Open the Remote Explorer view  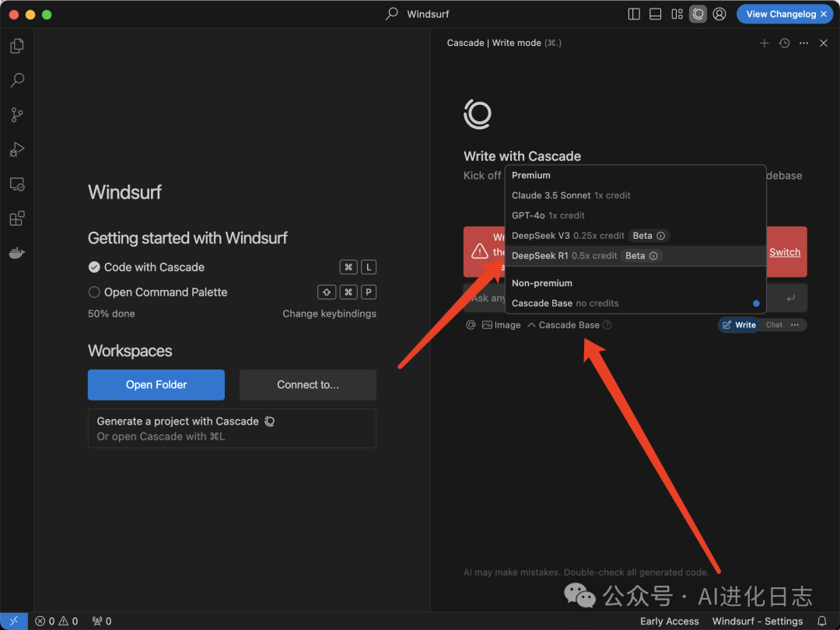click(17, 184)
